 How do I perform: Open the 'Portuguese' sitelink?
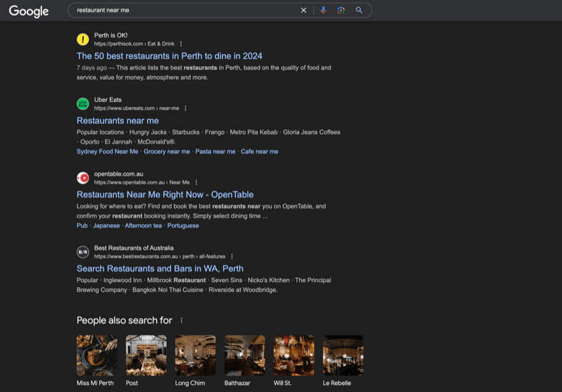tap(183, 226)
